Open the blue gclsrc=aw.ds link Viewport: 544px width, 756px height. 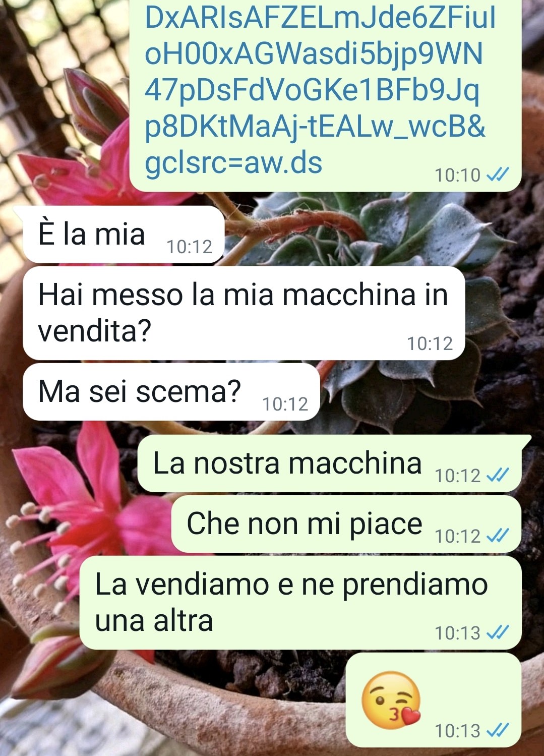point(233,163)
